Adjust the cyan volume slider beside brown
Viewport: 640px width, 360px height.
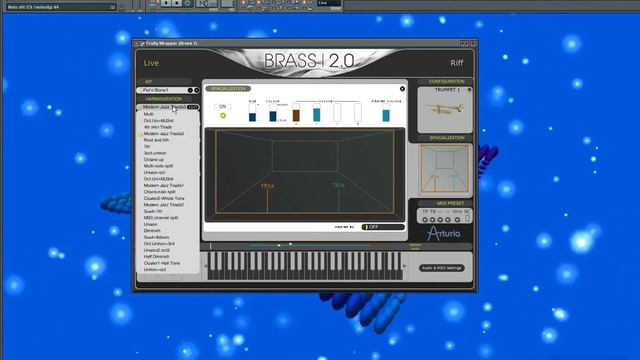point(317,113)
